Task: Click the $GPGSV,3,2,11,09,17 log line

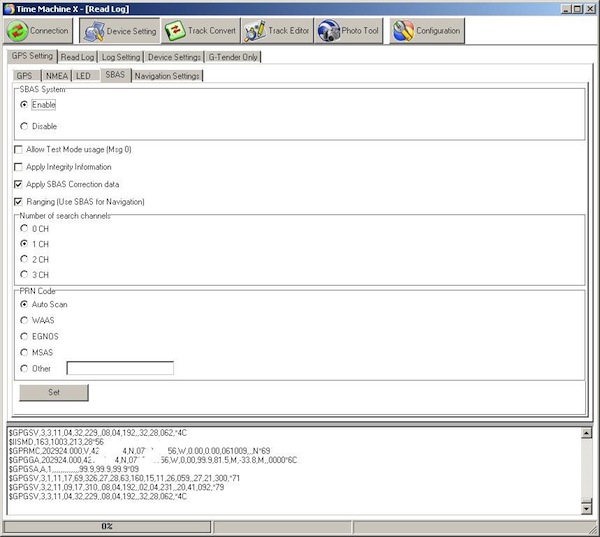Action: tap(116, 487)
